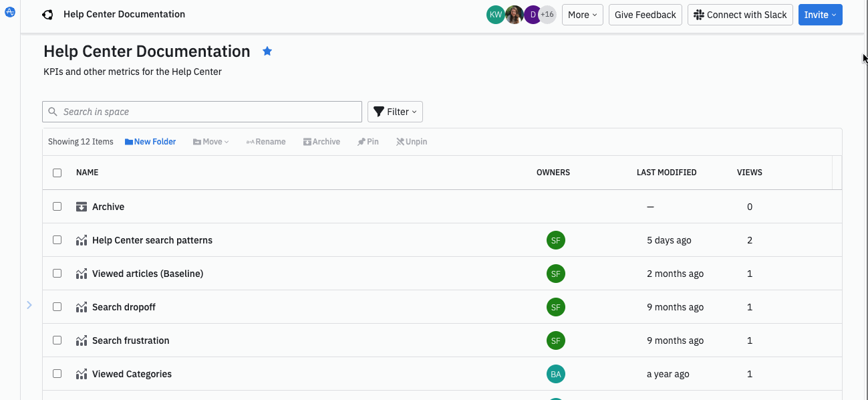
Task: Click inside the Search in space field
Action: coord(200,111)
